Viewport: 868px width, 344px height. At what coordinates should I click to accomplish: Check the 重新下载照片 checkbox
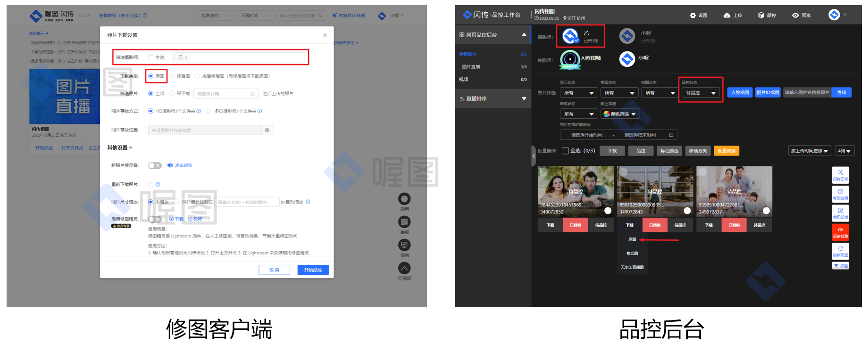pyautogui.click(x=150, y=184)
